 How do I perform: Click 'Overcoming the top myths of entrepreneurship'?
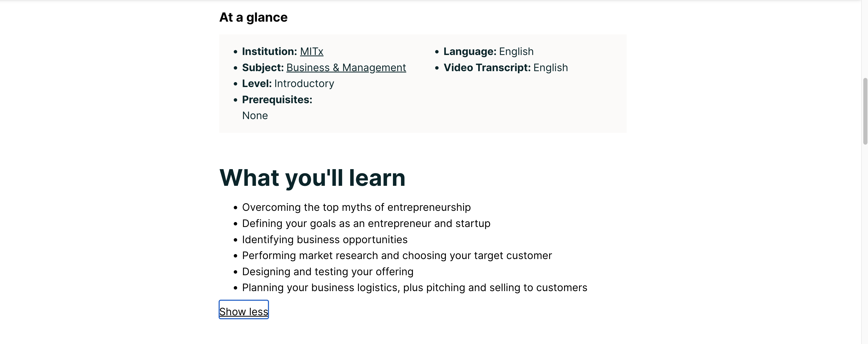tap(356, 207)
